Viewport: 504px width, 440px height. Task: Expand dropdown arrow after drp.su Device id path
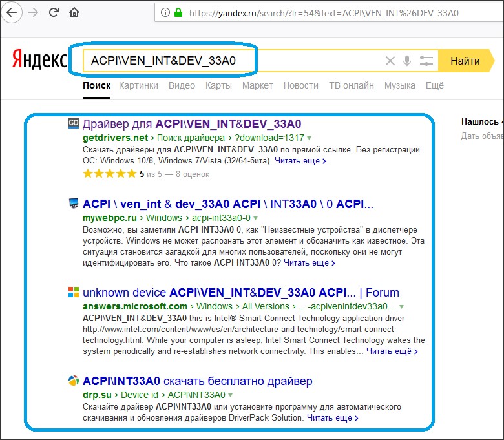pos(231,395)
